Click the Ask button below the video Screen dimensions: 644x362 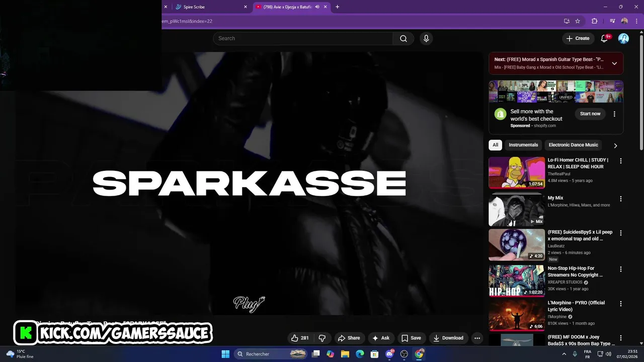tap(380, 338)
